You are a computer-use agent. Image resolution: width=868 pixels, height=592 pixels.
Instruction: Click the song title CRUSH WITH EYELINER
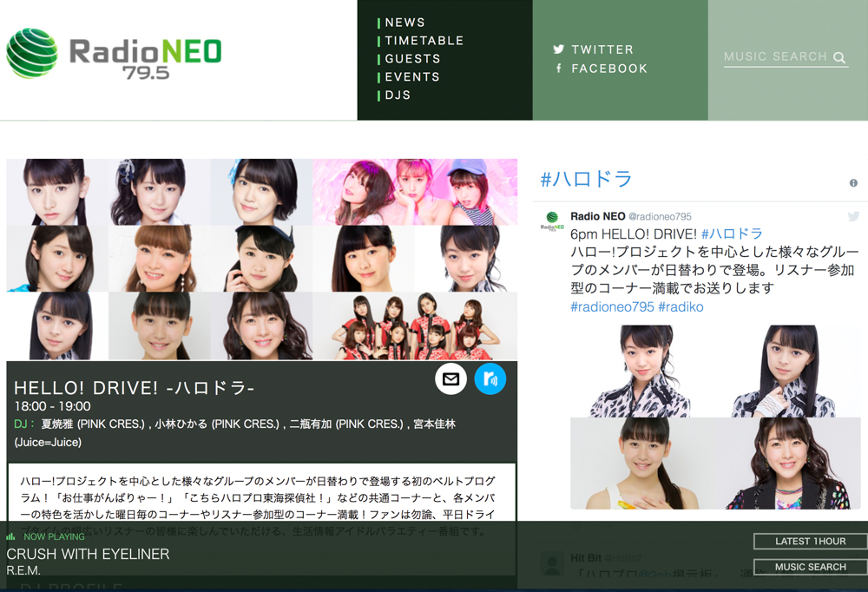pyautogui.click(x=88, y=554)
